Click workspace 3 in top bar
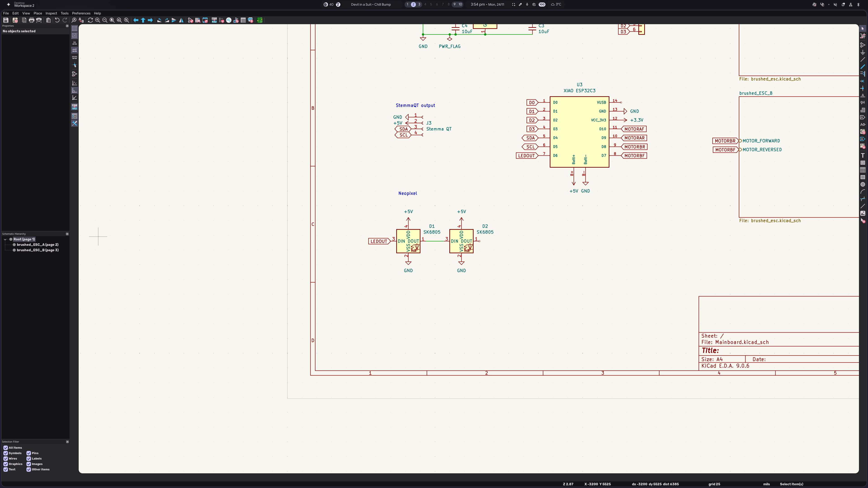868x488 pixels. pyautogui.click(x=419, y=4)
